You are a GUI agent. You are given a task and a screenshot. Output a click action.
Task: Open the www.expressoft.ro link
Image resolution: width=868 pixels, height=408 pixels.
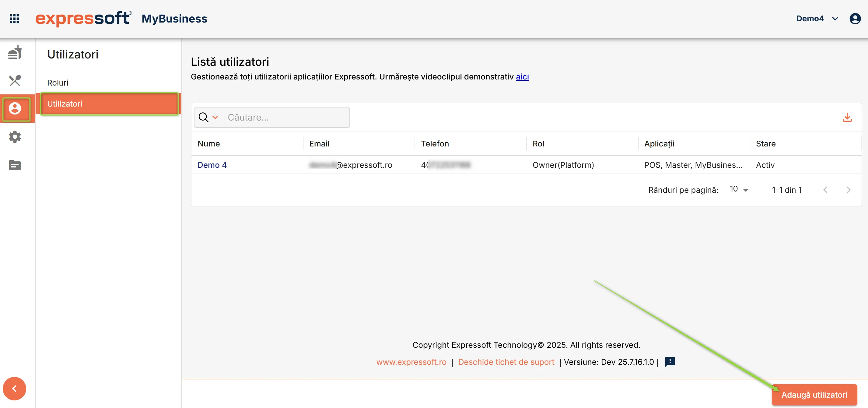click(x=411, y=362)
